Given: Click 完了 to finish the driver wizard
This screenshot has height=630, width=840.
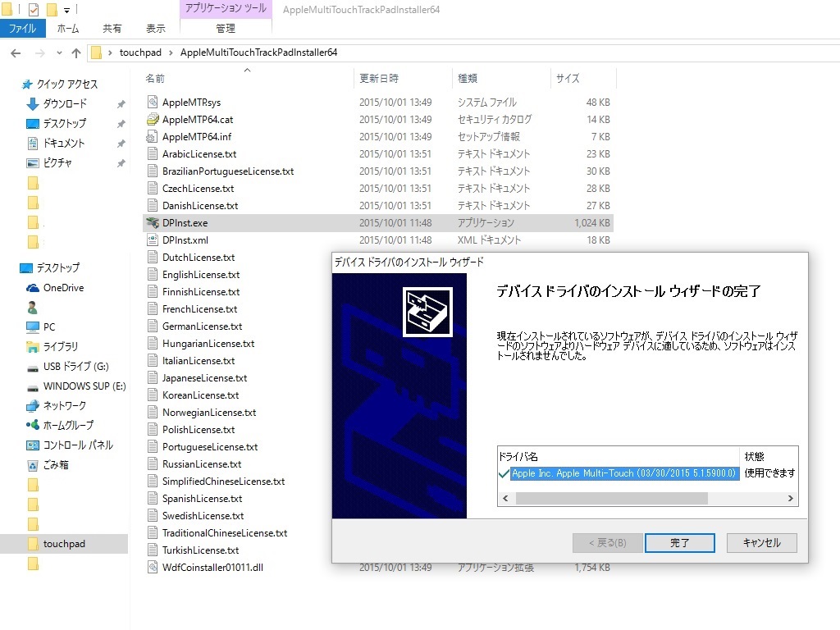Looking at the screenshot, I should 680,543.
